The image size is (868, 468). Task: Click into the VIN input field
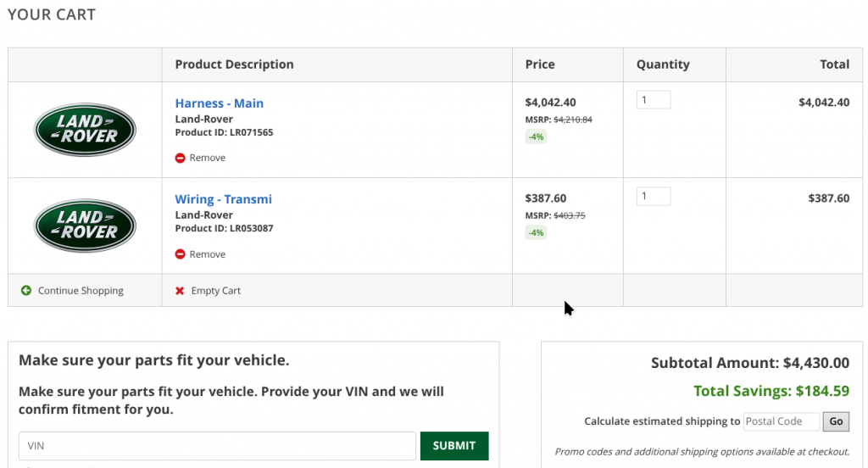point(217,446)
